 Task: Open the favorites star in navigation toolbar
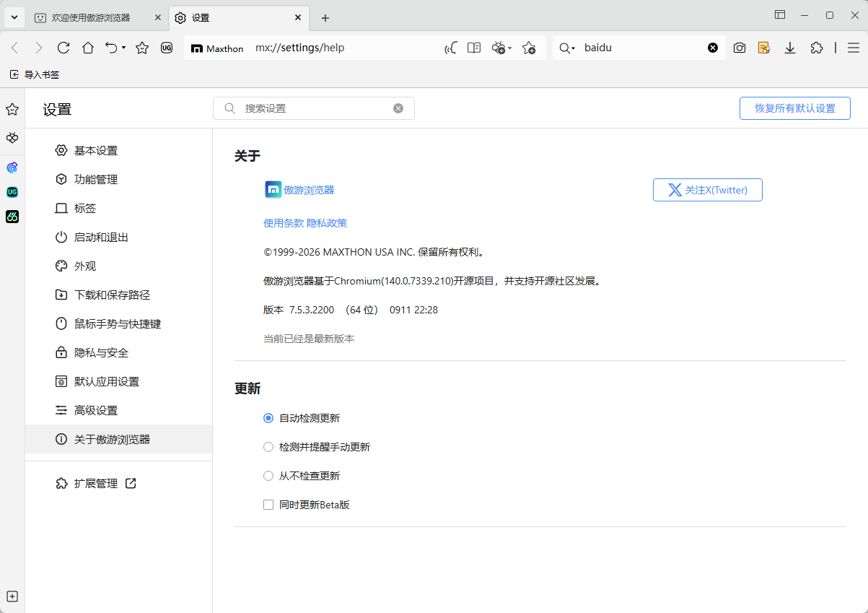coord(142,48)
